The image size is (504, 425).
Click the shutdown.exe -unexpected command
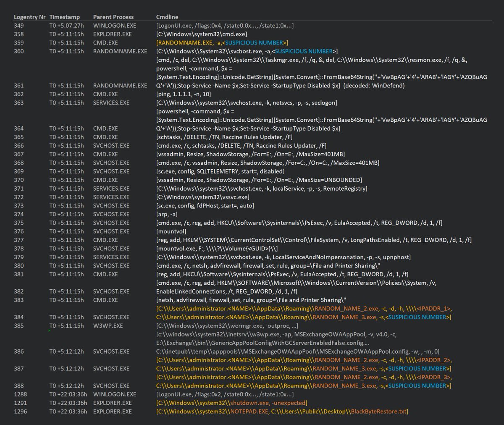tap(231, 404)
